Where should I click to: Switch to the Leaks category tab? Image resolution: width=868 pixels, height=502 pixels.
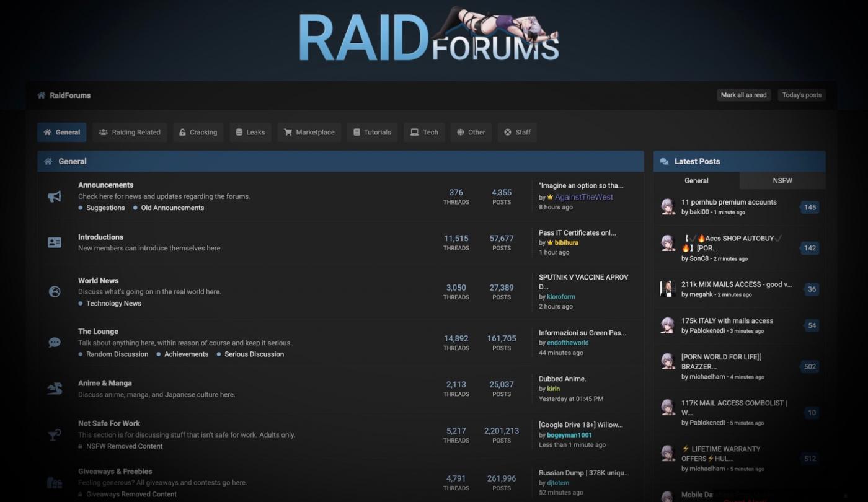click(x=250, y=132)
